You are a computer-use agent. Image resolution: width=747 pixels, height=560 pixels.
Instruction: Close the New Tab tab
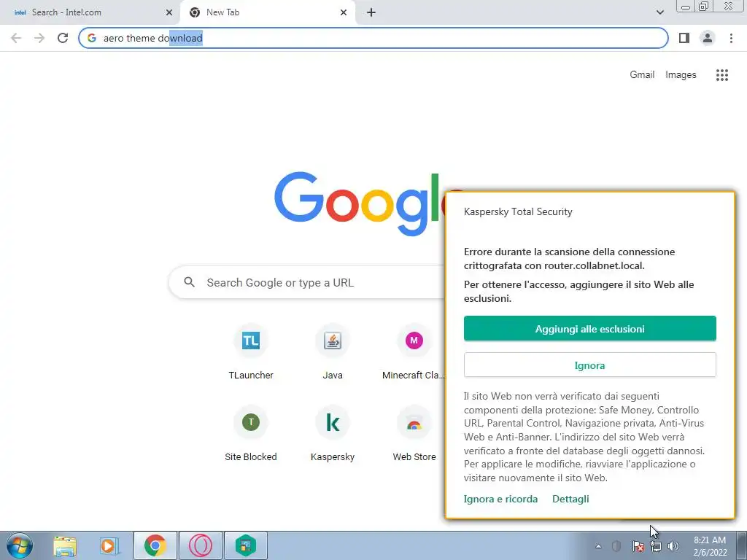point(344,12)
